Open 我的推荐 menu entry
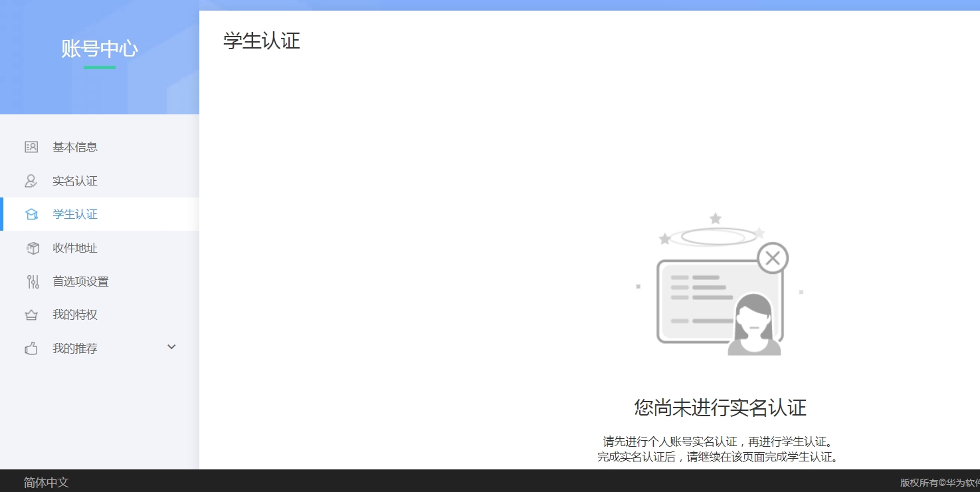 (100, 348)
